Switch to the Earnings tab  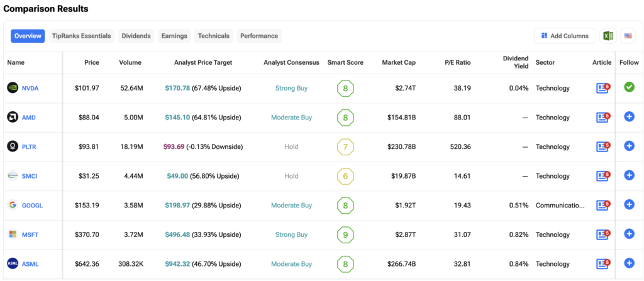coord(174,36)
